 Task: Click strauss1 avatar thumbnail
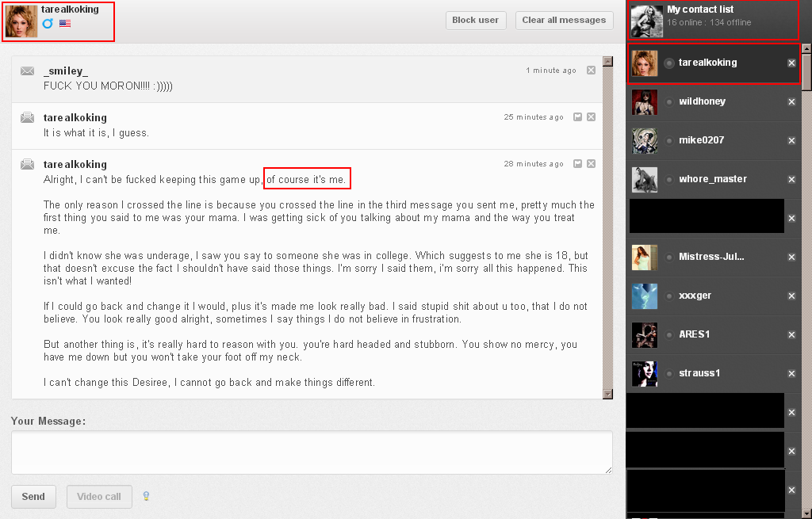[x=645, y=373]
